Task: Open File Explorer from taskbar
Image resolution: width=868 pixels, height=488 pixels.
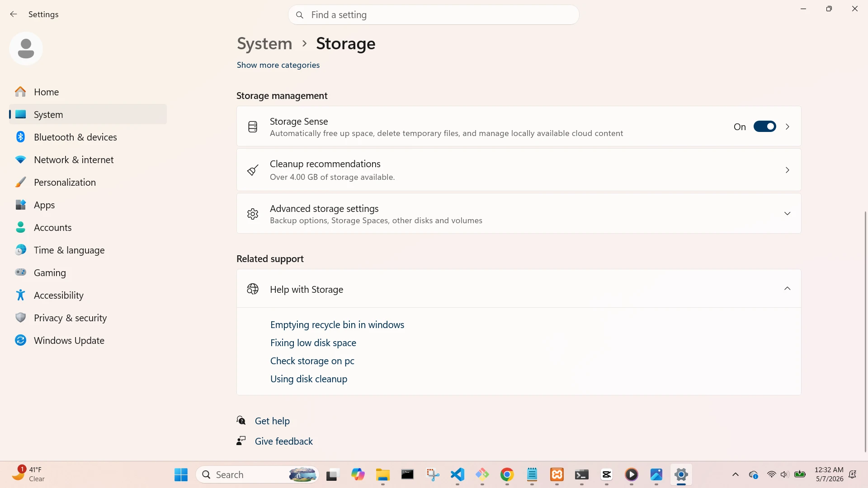Action: (x=382, y=474)
